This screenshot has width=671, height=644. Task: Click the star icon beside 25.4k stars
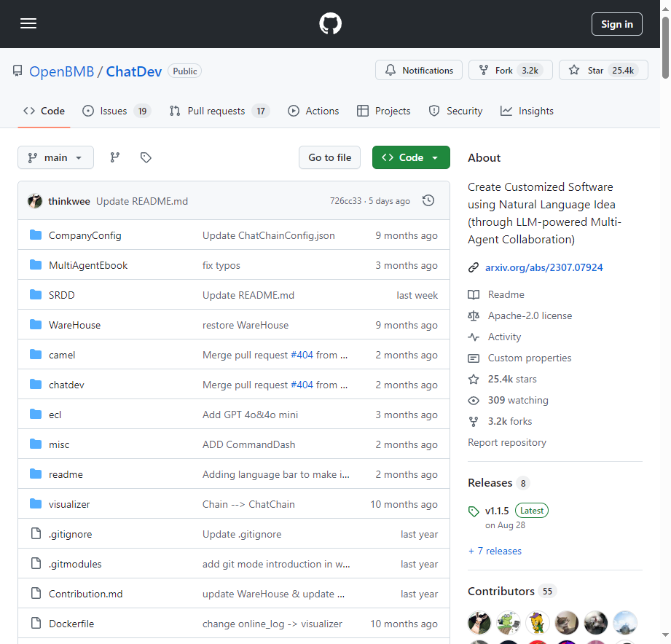point(474,379)
